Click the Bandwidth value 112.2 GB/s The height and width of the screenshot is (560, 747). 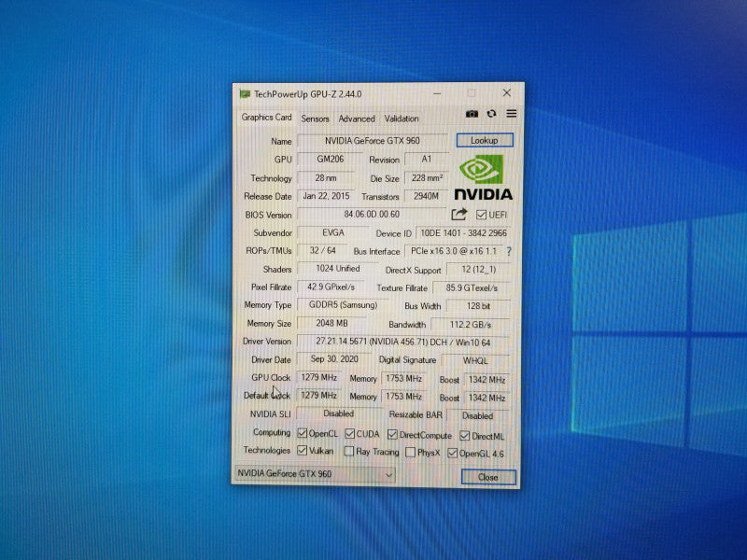471,324
